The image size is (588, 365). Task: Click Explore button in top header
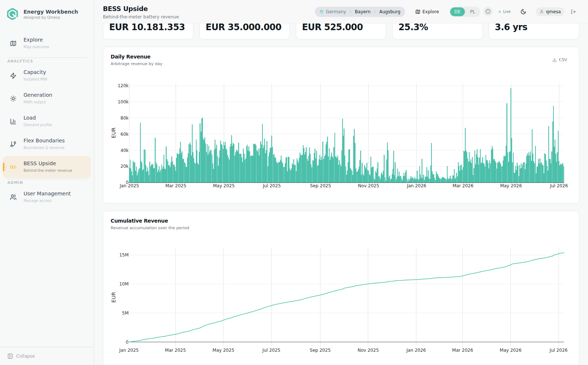[427, 12]
